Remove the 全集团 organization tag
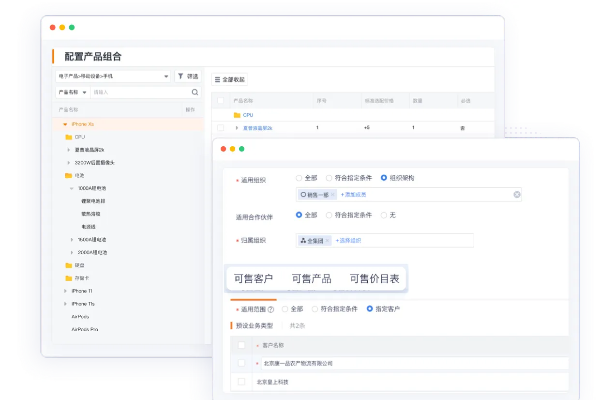This screenshot has width=600, height=400. tap(327, 241)
